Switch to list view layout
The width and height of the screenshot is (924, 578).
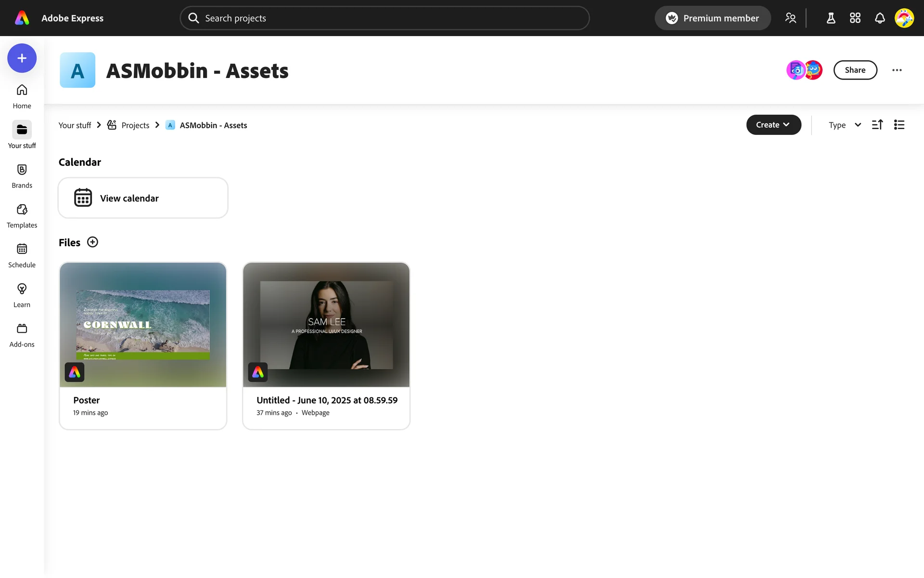(899, 125)
